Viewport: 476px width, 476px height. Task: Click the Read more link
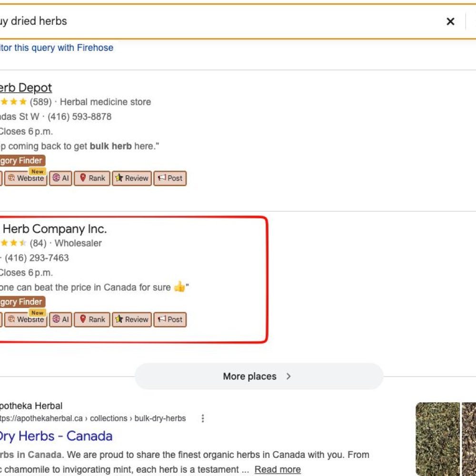[x=278, y=469]
